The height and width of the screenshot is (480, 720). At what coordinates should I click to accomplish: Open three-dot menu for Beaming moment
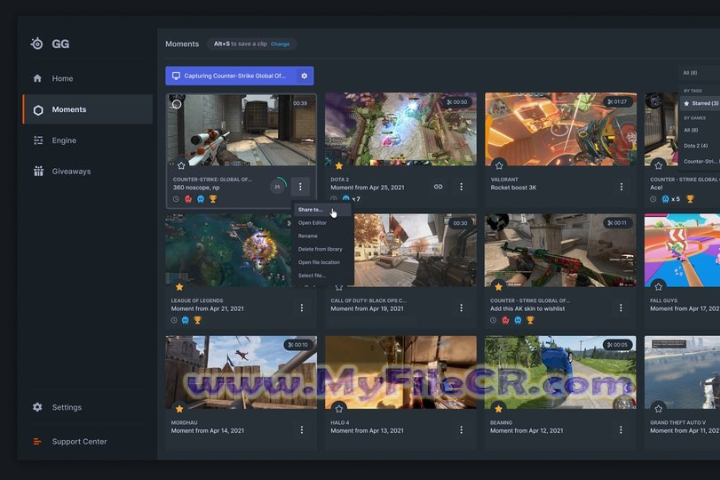coord(621,430)
